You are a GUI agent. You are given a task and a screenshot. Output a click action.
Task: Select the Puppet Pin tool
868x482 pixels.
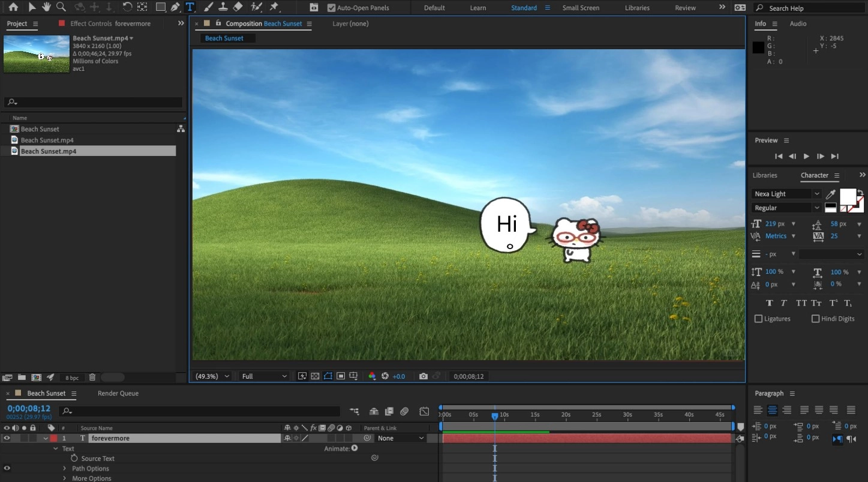pyautogui.click(x=274, y=7)
